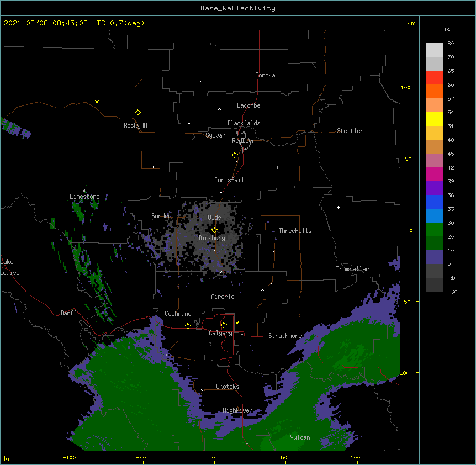The width and height of the screenshot is (476, 465).
Task: Select the HighRiver label
Action: tap(237, 410)
